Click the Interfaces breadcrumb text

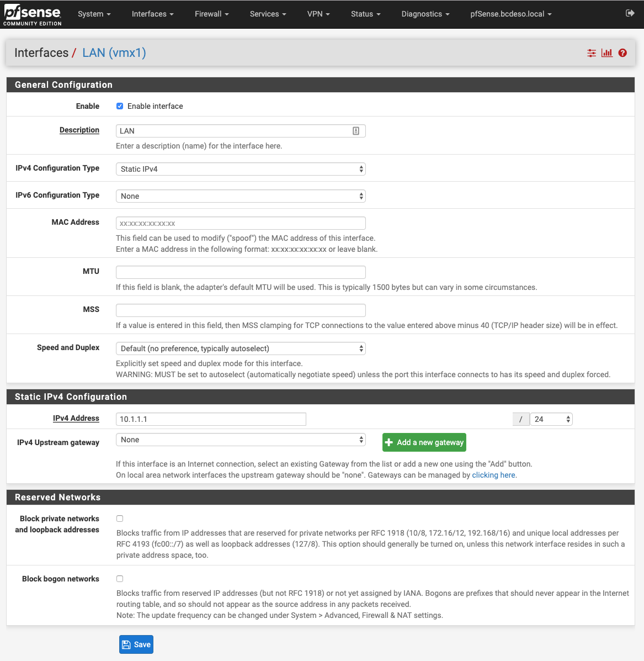[x=41, y=52]
